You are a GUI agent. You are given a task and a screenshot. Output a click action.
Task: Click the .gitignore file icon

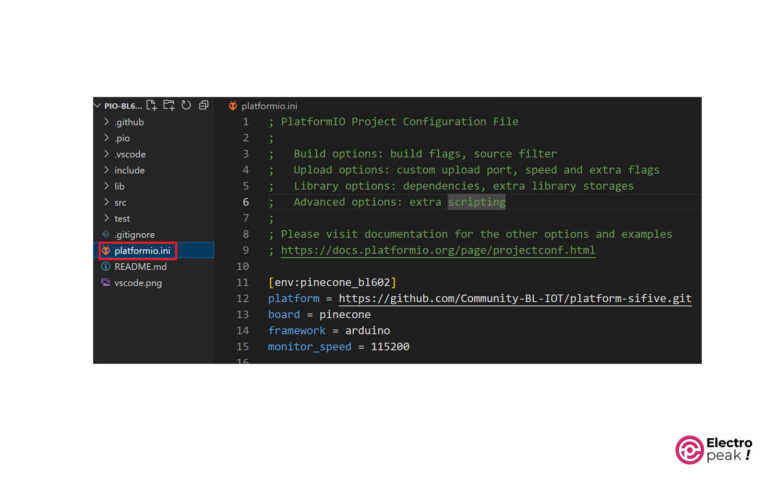(x=106, y=234)
